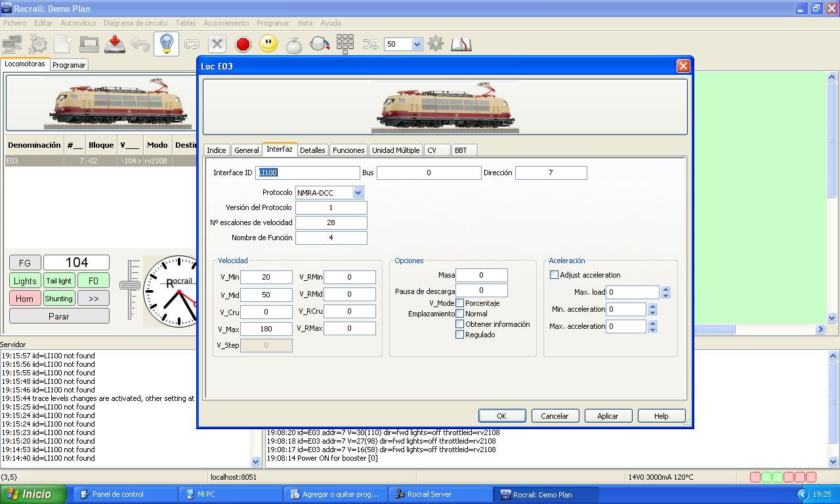Click the locomotive speed slider handle
Screen dimensions: 840x504
129,285
